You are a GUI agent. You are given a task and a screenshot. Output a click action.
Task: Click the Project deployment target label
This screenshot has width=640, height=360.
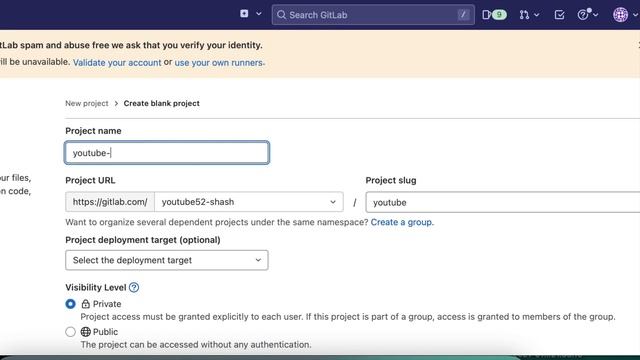(x=143, y=240)
